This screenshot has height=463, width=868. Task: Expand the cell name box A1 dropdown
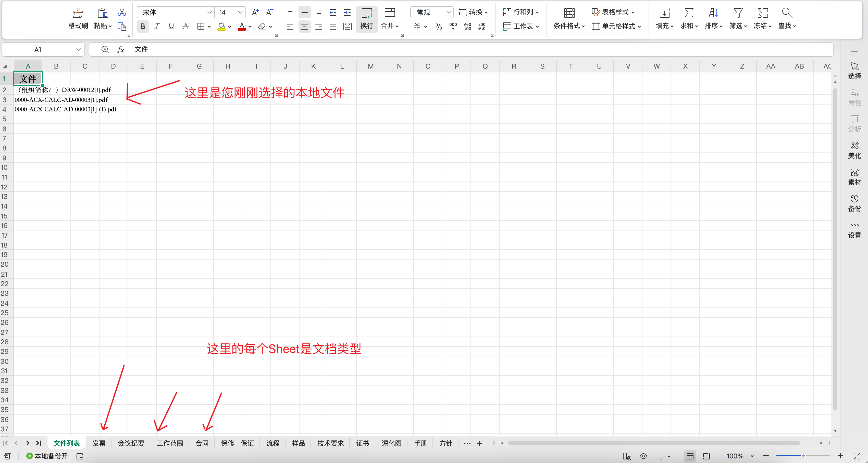[x=79, y=49]
